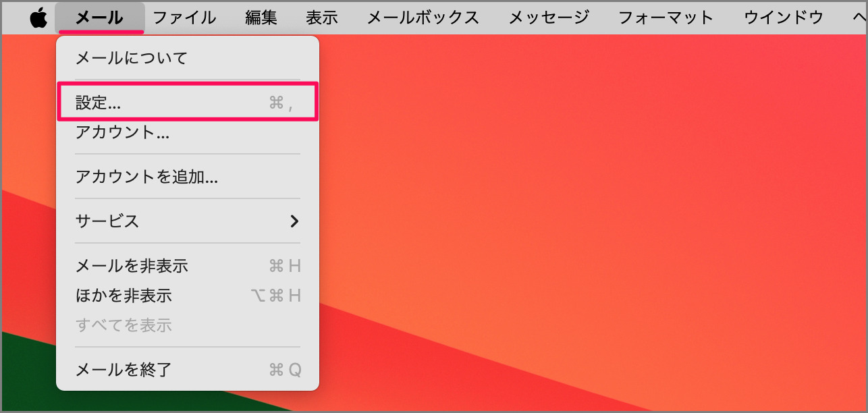Image resolution: width=868 pixels, height=413 pixels.
Task: Click the chevron next to サービス
Action: pyautogui.click(x=294, y=221)
